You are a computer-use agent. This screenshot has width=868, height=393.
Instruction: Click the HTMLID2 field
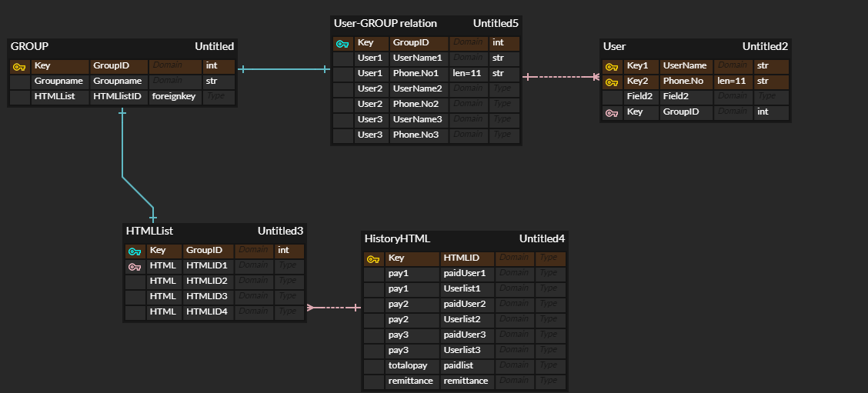click(208, 281)
